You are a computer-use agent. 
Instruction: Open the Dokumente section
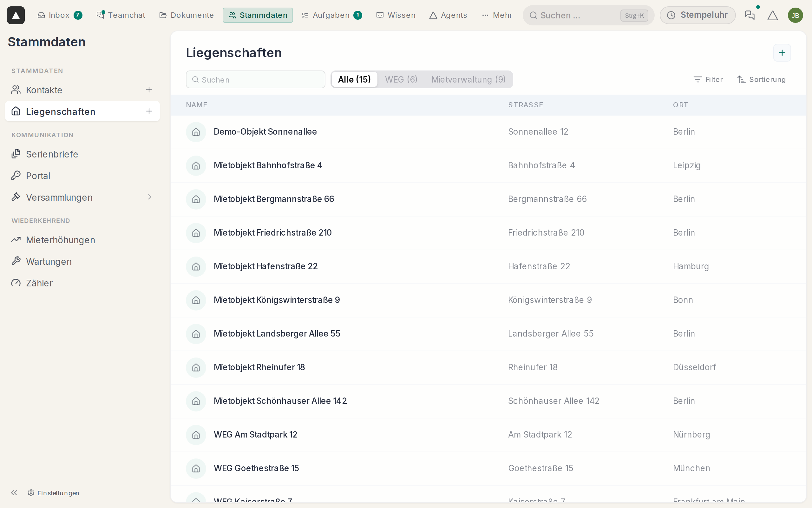click(186, 15)
